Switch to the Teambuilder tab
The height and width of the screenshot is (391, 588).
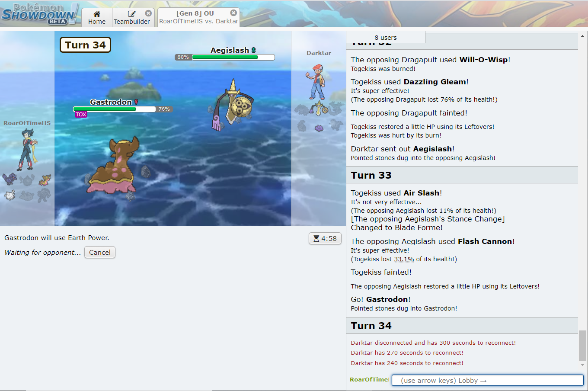tap(131, 17)
